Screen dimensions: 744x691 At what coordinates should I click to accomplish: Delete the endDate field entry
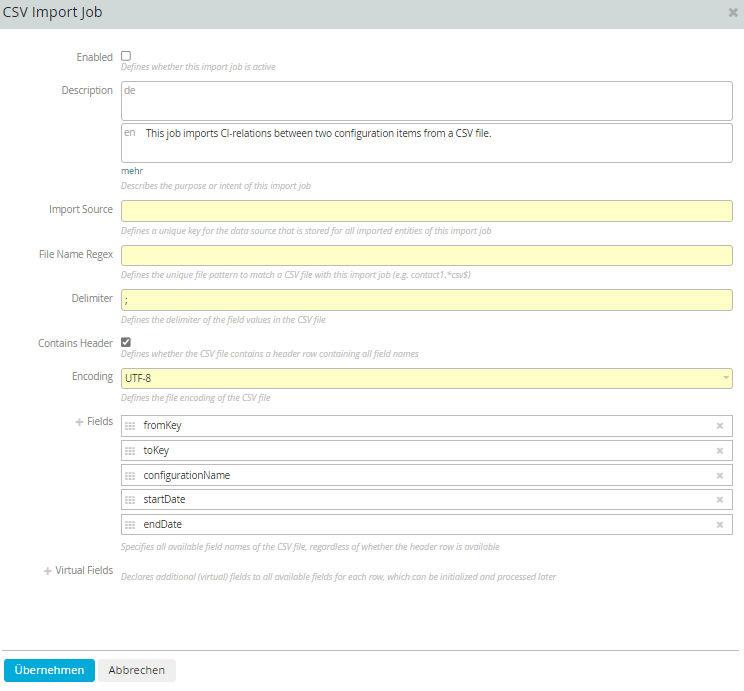719,524
